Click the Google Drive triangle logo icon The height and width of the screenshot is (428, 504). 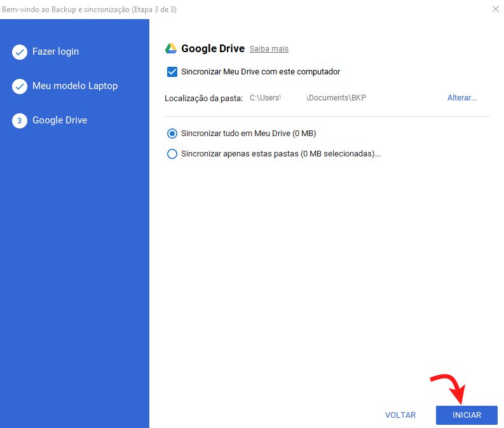pos(171,49)
